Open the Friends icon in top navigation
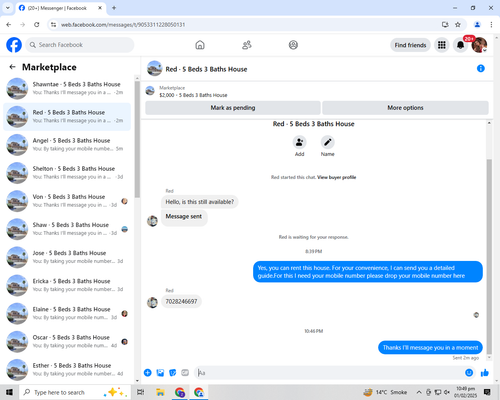Screen dimensions: 500x400 [247, 45]
